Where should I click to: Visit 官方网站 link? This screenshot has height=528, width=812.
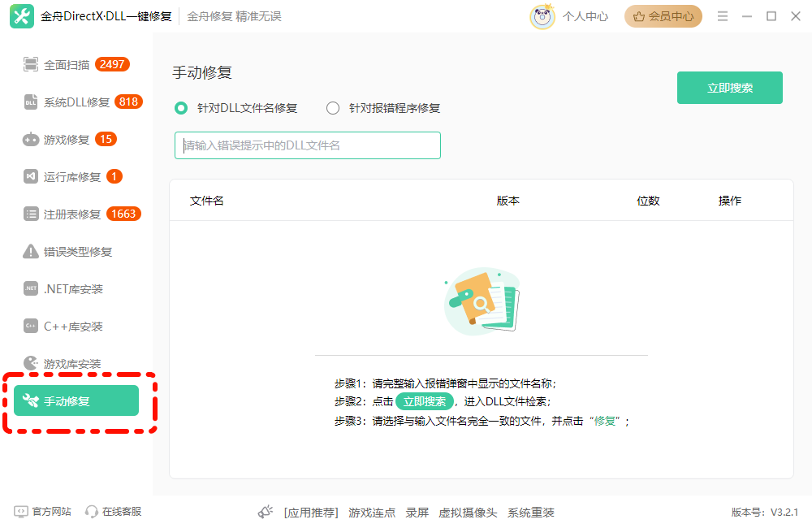(51, 512)
